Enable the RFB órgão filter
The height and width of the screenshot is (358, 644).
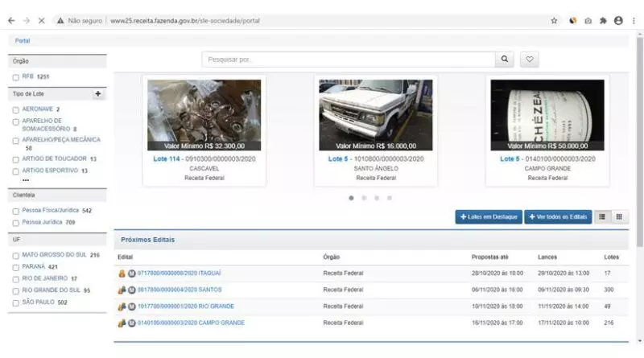tap(15, 77)
